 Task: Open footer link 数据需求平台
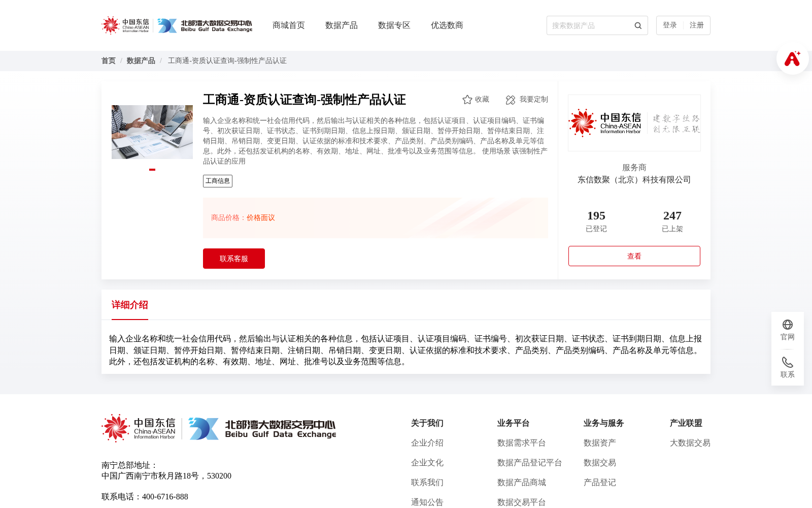tap(522, 443)
